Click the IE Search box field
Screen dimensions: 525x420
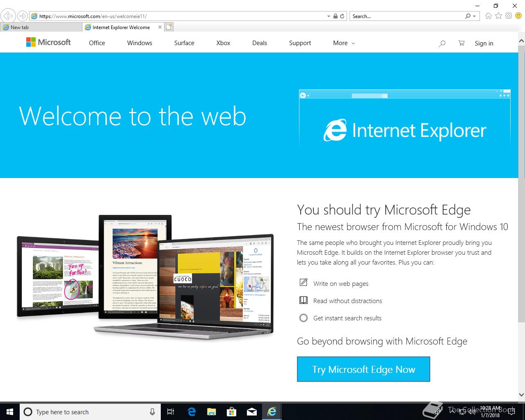[408, 16]
